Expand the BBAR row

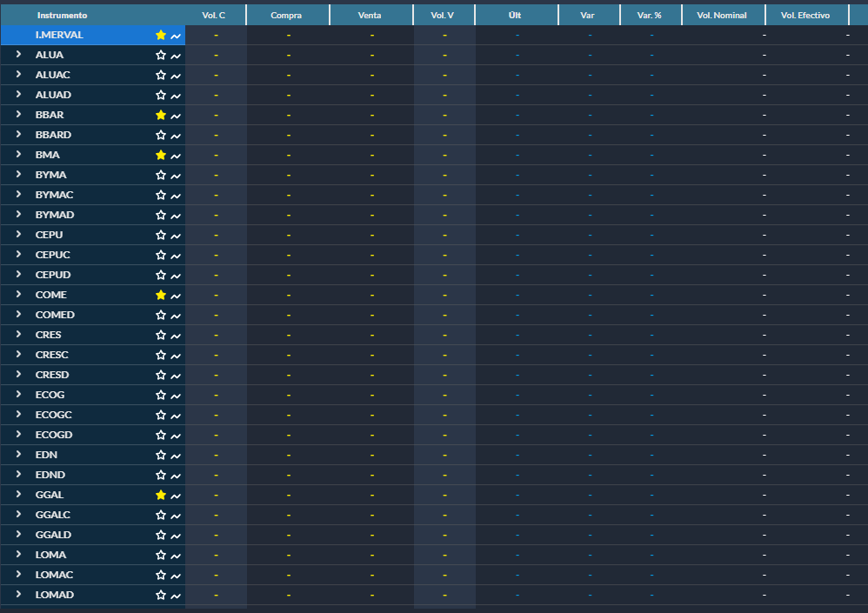point(18,114)
